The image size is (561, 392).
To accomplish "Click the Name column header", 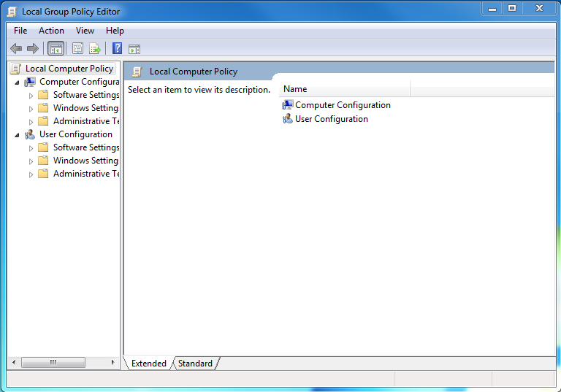I will tap(345, 89).
